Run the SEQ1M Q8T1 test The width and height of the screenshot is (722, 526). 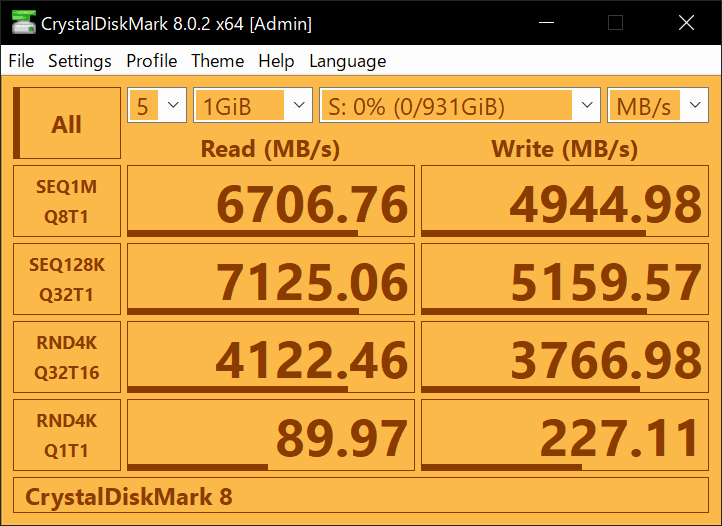pos(67,201)
